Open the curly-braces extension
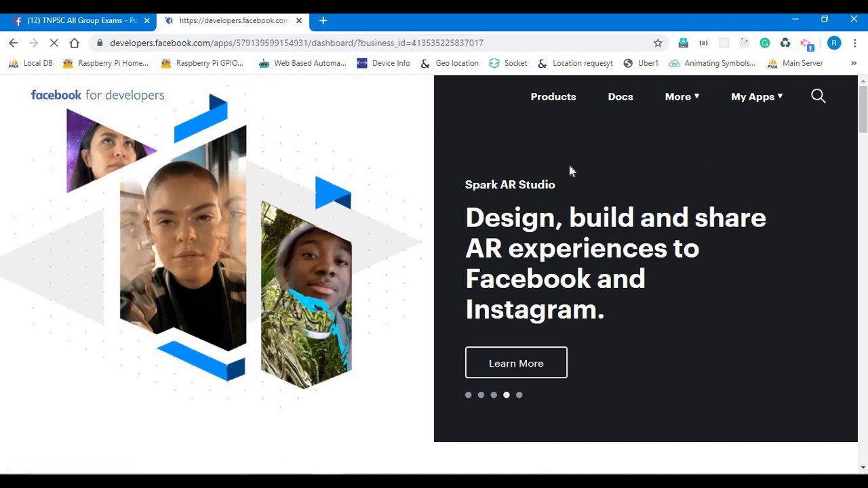868x488 pixels. point(703,43)
